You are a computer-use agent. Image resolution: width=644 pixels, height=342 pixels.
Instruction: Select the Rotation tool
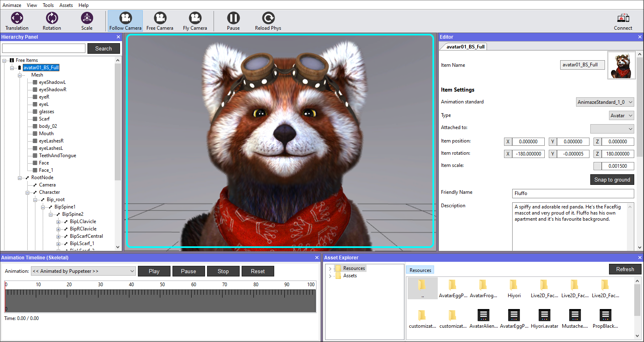52,21
